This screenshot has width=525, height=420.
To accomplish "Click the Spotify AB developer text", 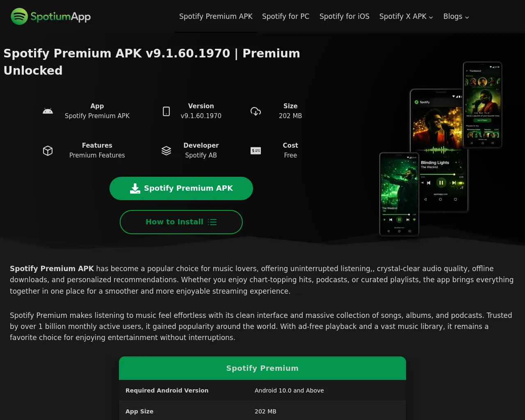I will coord(201,155).
